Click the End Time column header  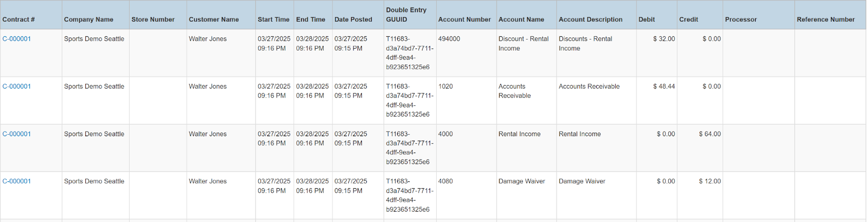coord(311,20)
